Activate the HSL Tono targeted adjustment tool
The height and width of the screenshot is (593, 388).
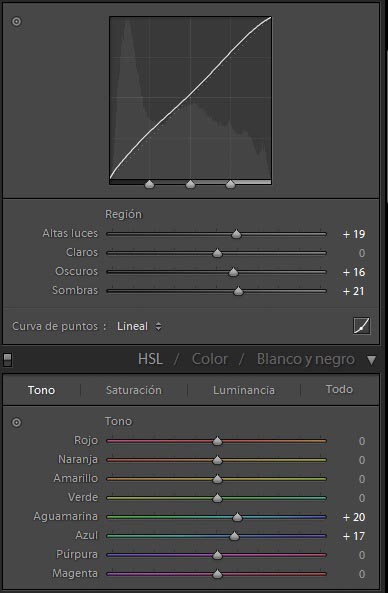pos(16,422)
